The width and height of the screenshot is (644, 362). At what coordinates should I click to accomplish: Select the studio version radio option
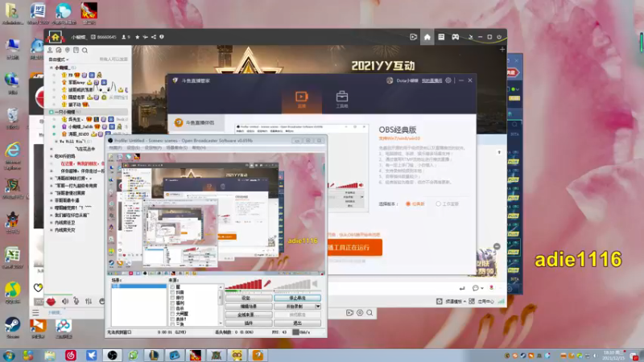(x=438, y=204)
